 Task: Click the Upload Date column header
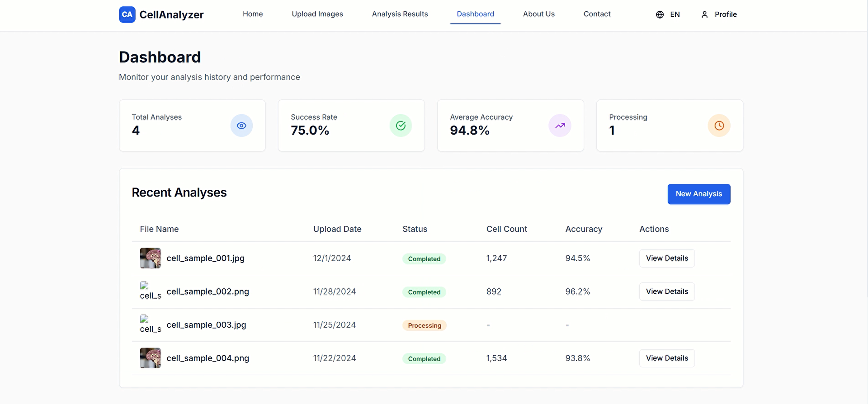coord(337,229)
